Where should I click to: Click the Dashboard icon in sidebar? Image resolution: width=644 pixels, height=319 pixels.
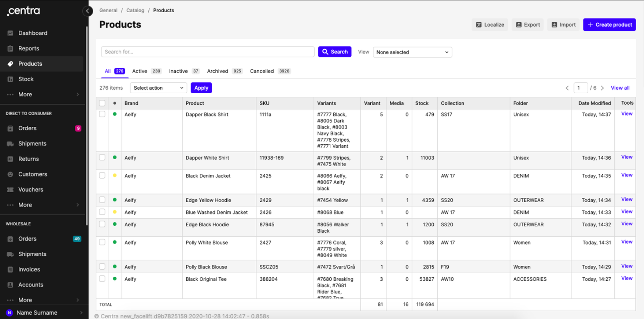(10, 33)
